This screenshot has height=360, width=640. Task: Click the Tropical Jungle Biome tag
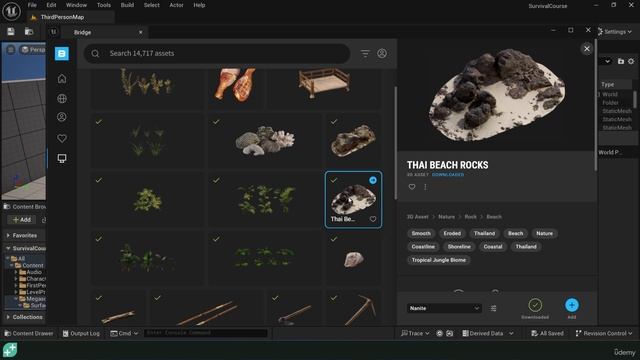coord(438,260)
